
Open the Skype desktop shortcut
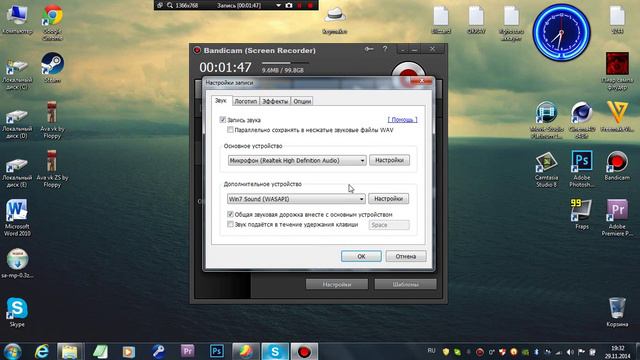point(17,312)
